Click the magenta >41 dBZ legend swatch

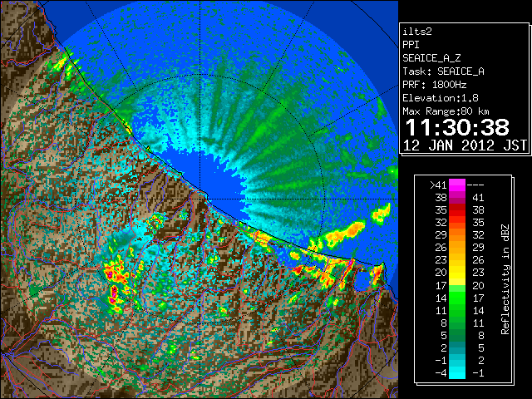tap(457, 185)
